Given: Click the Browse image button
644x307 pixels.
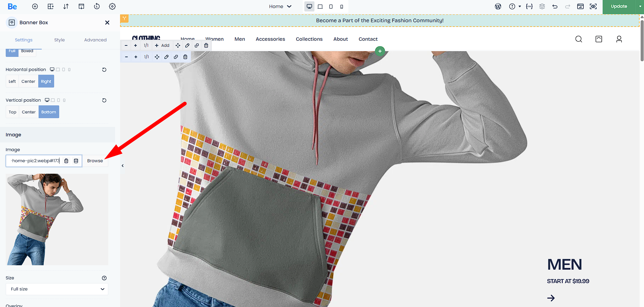Looking at the screenshot, I should click(x=95, y=161).
